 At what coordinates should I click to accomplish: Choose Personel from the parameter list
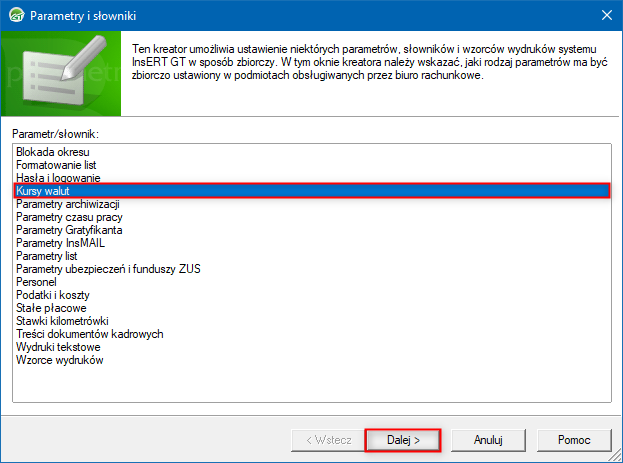pyautogui.click(x=312, y=282)
